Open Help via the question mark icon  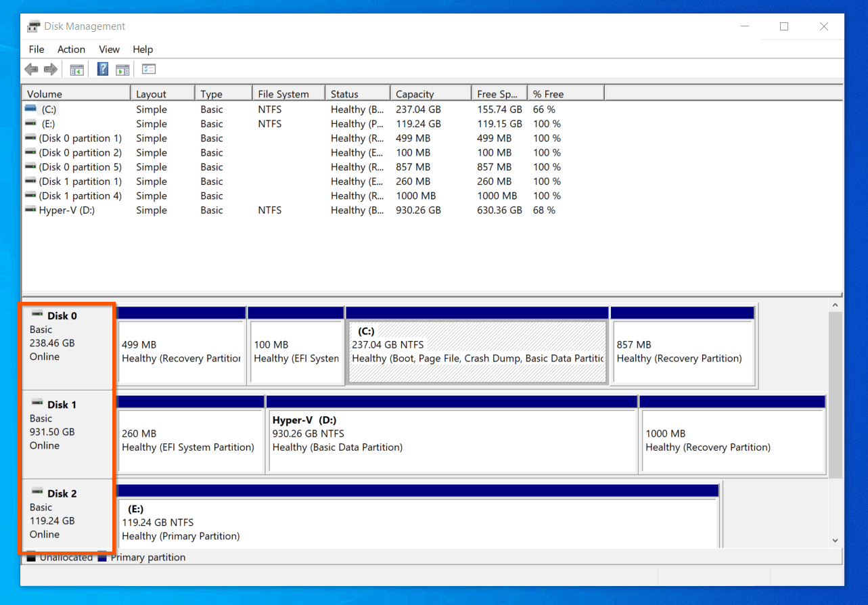pyautogui.click(x=103, y=69)
